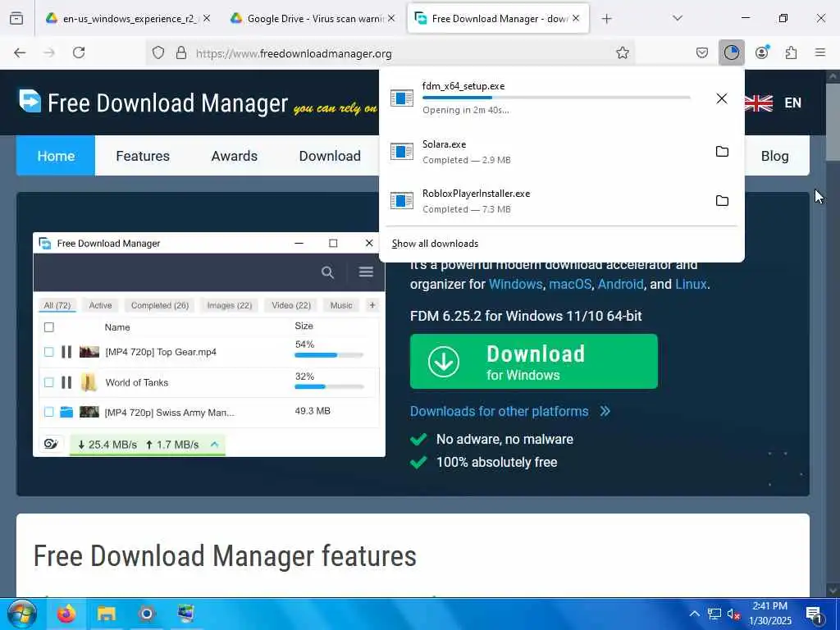Open Firefox account menu icon
Screen dimensions: 840x630
pyautogui.click(x=762, y=52)
